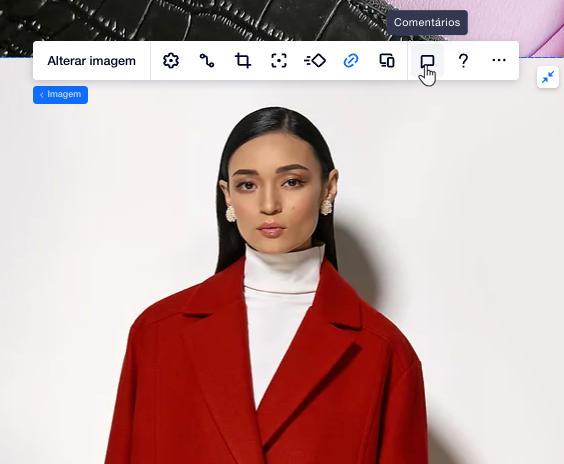Viewport: 564px width, 464px height.
Task: Activate the crop tool icon
Action: pyautogui.click(x=243, y=61)
